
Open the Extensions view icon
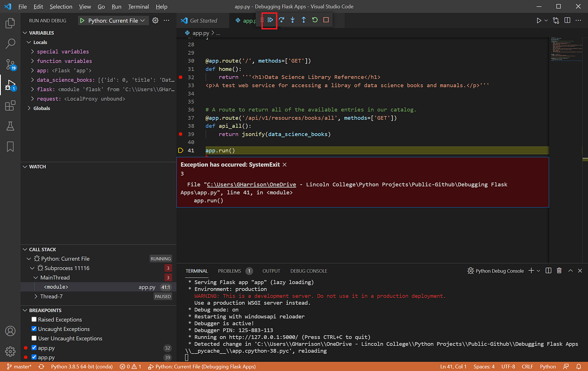click(10, 106)
